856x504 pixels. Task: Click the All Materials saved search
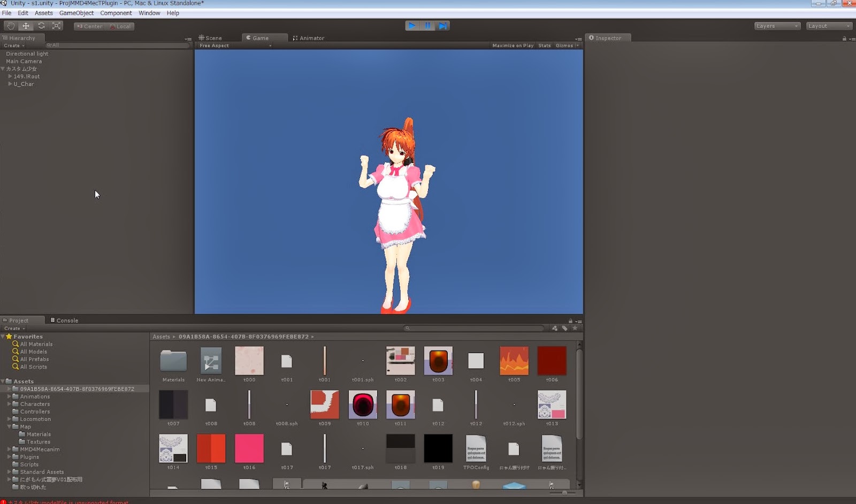tap(36, 344)
